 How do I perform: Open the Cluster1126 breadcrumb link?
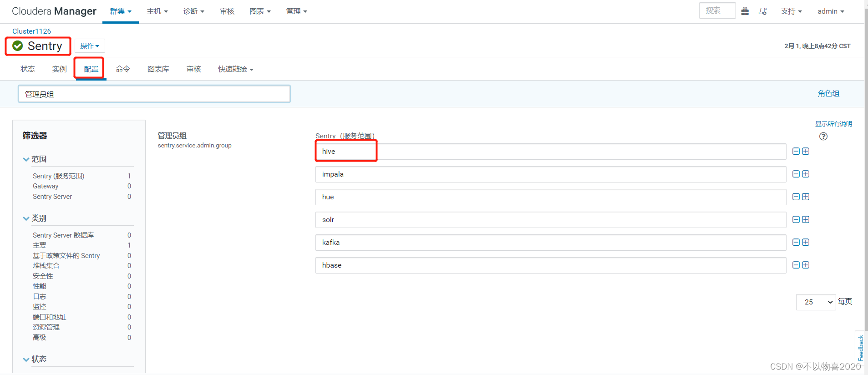(x=32, y=31)
